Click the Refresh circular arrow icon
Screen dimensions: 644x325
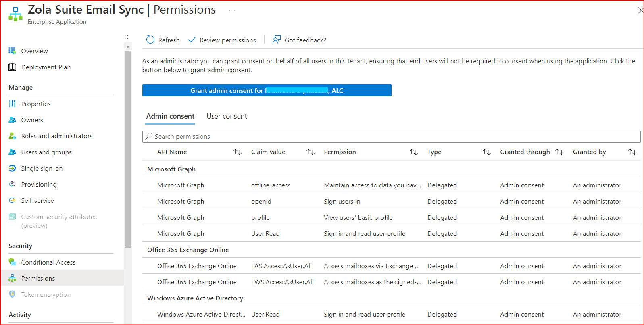(150, 40)
